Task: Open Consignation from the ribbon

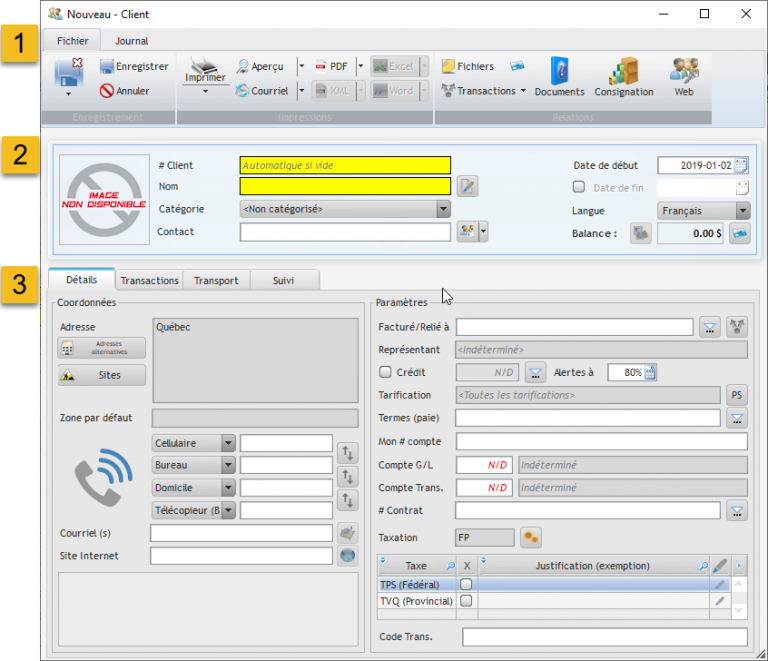Action: pyautogui.click(x=624, y=77)
